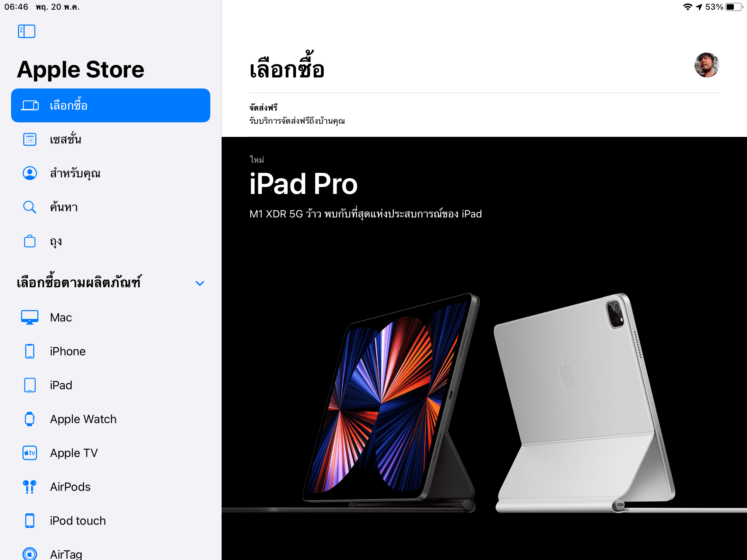
Task: Collapse the เลือกซื้อตามผลิตภัณฑ์ section chevron
Action: click(200, 283)
